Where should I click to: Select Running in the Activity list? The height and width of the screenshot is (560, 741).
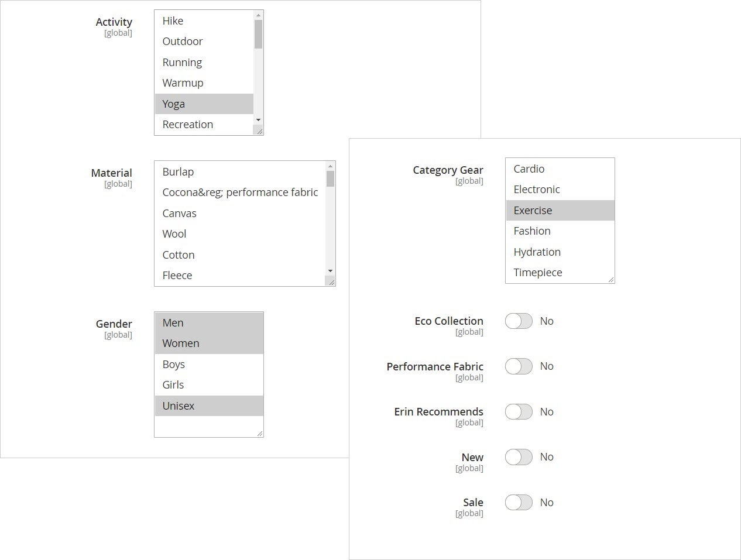182,62
